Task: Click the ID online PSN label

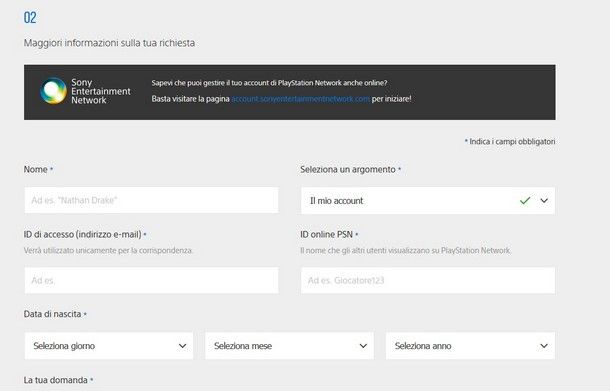Action: 326,235
